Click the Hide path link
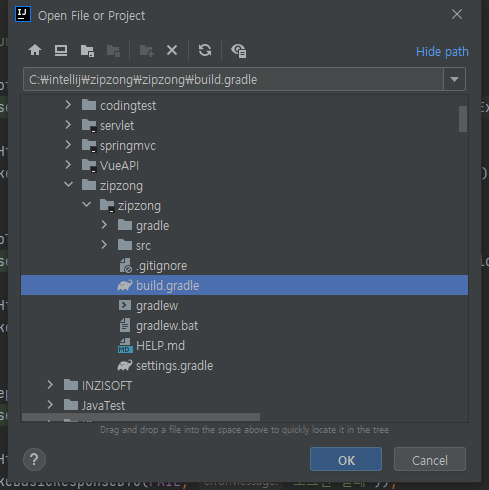This screenshot has height=490, width=489. (x=442, y=52)
